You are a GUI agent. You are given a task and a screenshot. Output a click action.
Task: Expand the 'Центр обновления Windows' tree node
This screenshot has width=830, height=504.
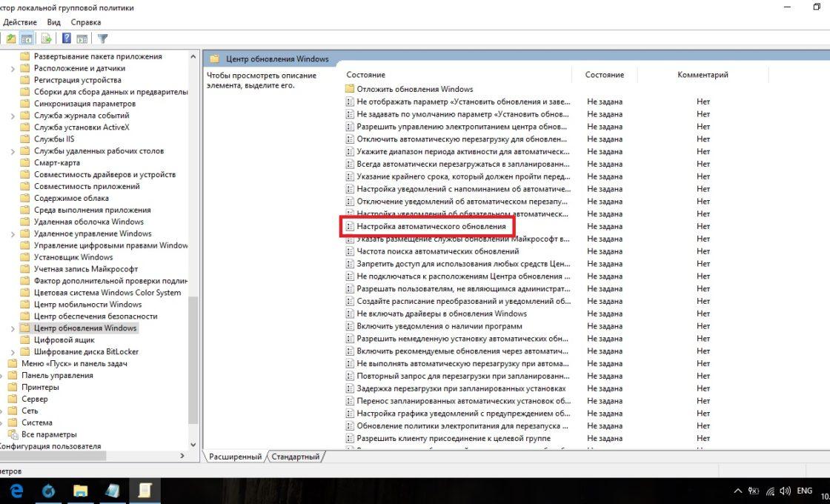point(13,328)
